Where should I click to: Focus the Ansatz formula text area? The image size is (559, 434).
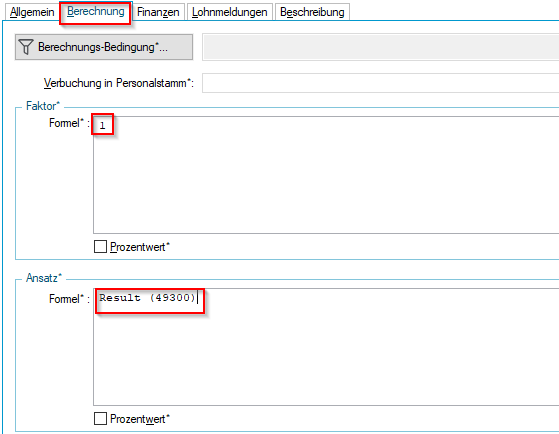(x=326, y=347)
